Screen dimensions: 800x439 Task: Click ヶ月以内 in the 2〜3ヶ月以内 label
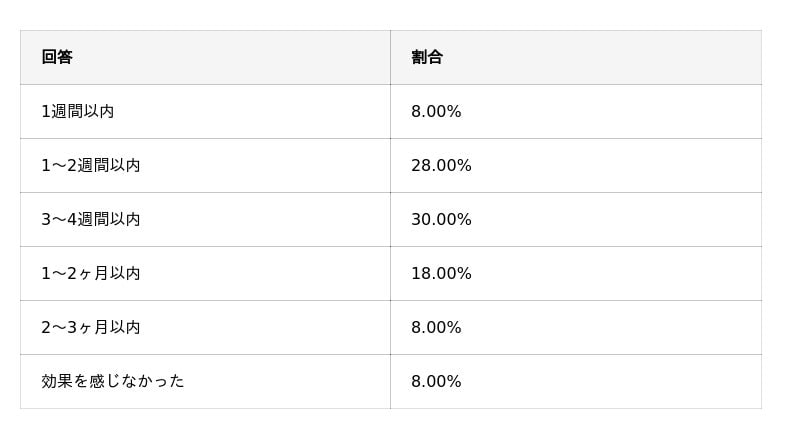pyautogui.click(x=109, y=328)
